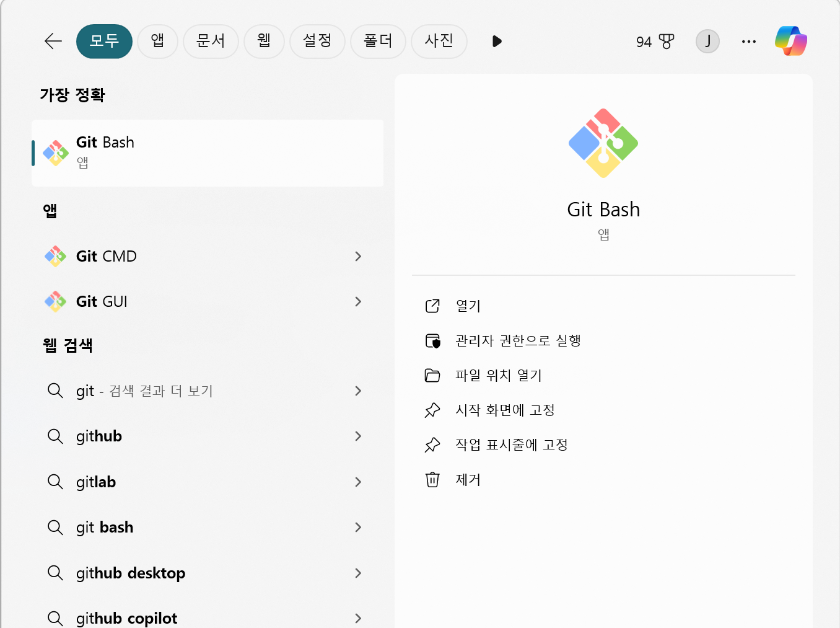Viewport: 840px width, 628px height.
Task: Click the search magnifier icon beside gitlab
Action: click(55, 482)
